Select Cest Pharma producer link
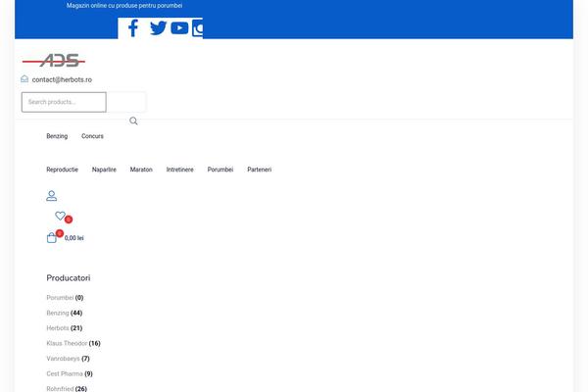The image size is (588, 392). (x=65, y=373)
